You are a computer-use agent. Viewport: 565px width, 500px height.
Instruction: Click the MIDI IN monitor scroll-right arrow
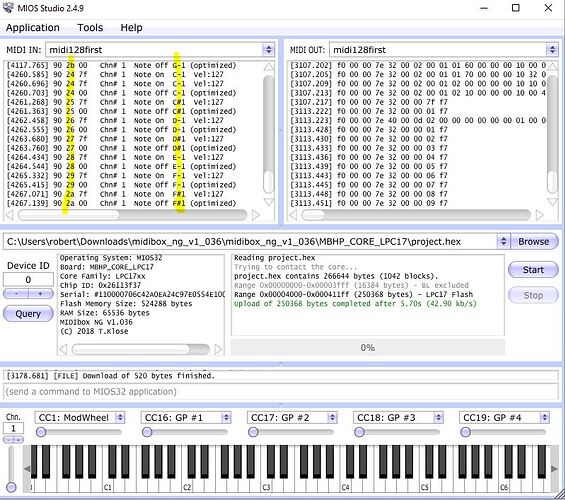[x=255, y=215]
